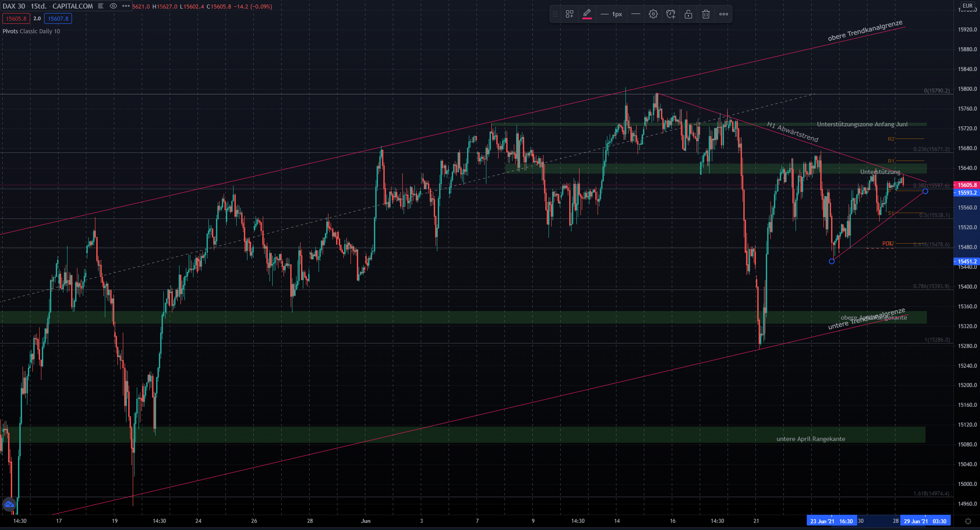This screenshot has width=980, height=530.
Task: Click the upper trendline anchor point circle
Action: click(925, 192)
